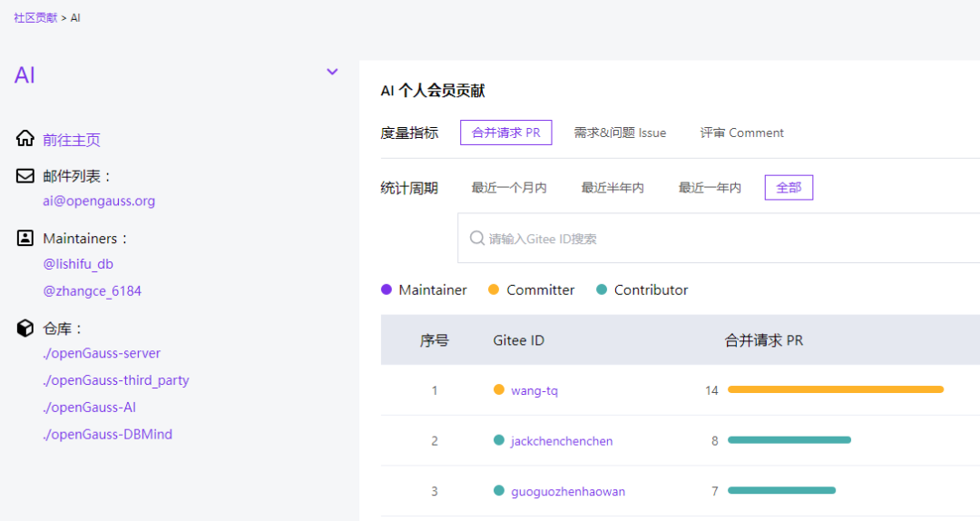Open the openGauss-DBMind repository link
This screenshot has width=980, height=521.
(x=107, y=434)
